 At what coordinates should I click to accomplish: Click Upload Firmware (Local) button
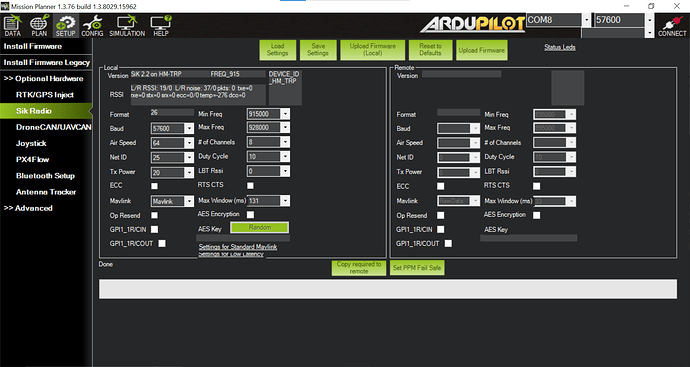[373, 50]
